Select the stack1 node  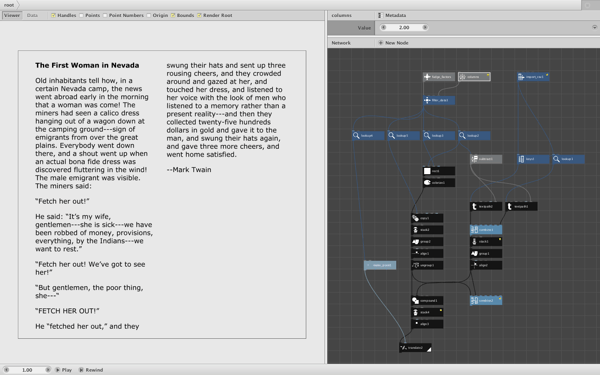click(486, 241)
